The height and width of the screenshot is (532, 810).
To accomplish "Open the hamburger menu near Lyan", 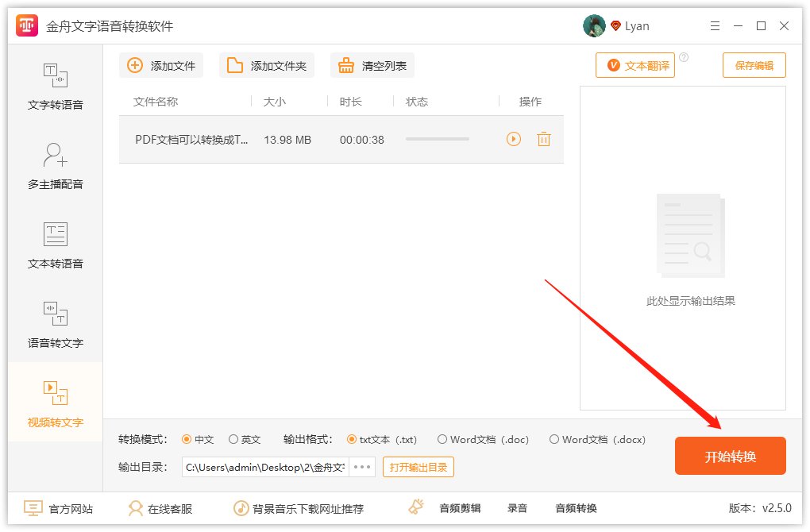I will [714, 25].
